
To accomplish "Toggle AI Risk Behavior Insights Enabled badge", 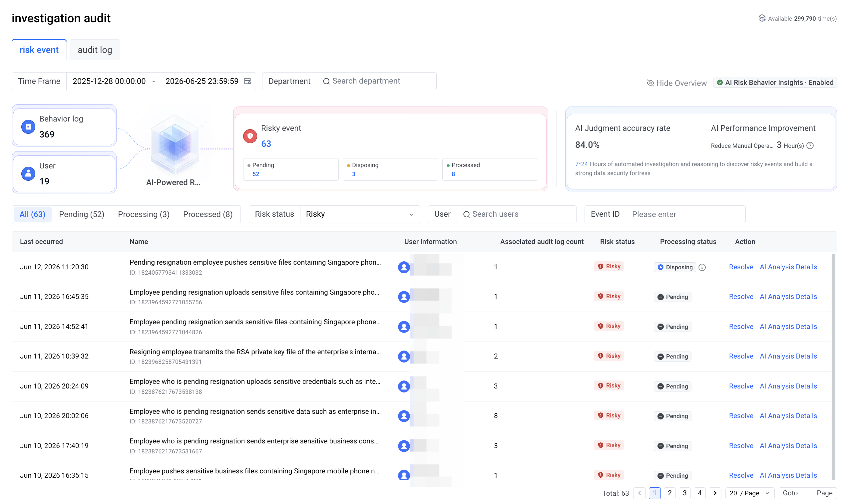I will pyautogui.click(x=775, y=83).
